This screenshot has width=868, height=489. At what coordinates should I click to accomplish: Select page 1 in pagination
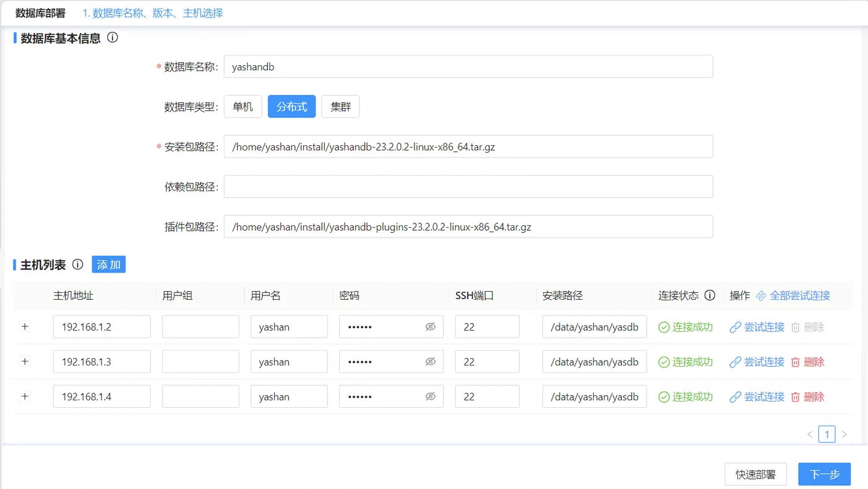click(826, 434)
